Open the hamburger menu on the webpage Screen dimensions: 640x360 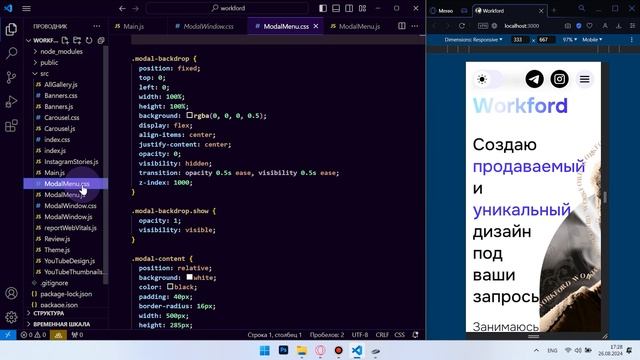click(584, 79)
